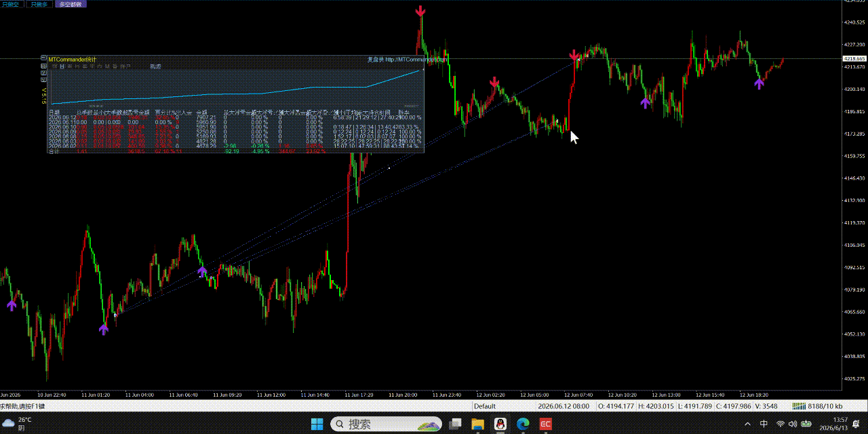Click the MTCommander统计 panel title

[x=73, y=60]
